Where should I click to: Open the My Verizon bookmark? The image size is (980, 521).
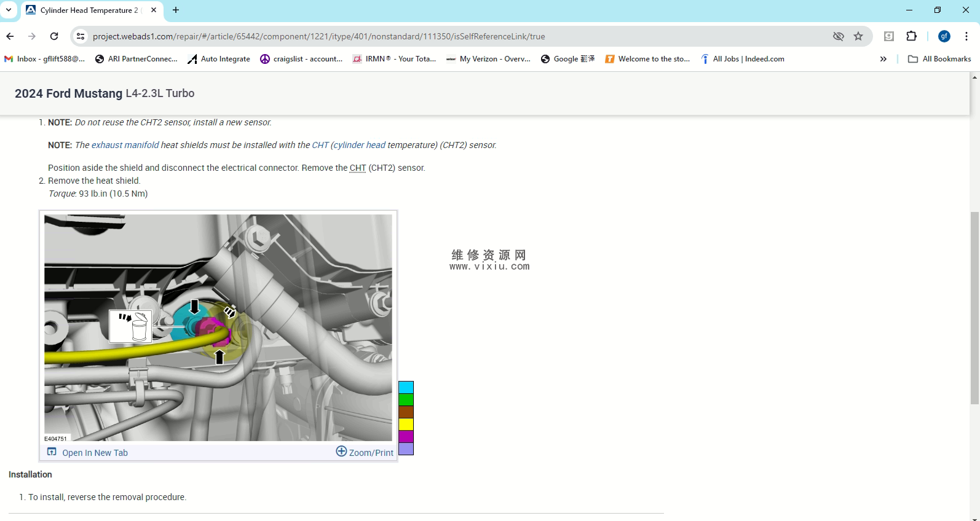[x=488, y=59]
